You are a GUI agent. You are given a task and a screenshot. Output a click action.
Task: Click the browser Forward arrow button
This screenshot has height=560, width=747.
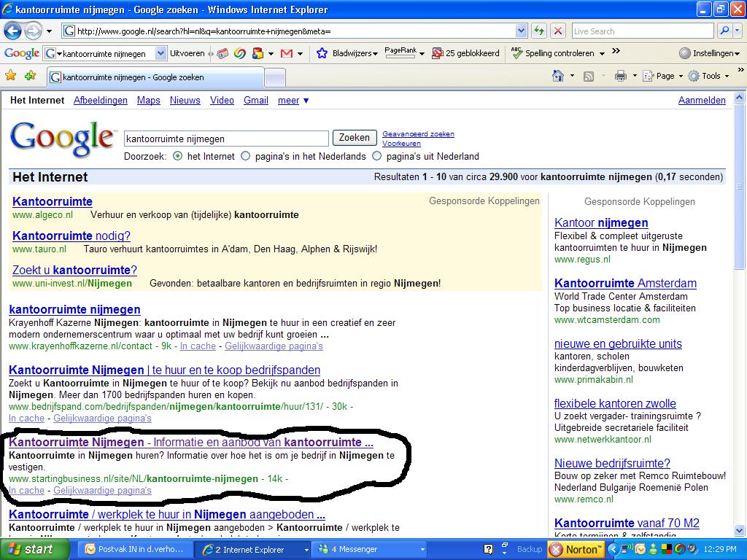pyautogui.click(x=33, y=31)
